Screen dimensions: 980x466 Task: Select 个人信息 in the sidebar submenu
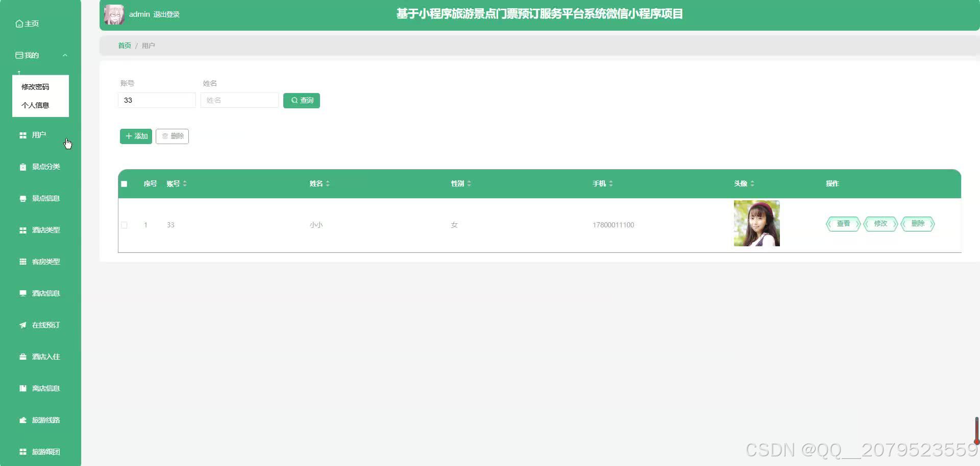click(36, 105)
